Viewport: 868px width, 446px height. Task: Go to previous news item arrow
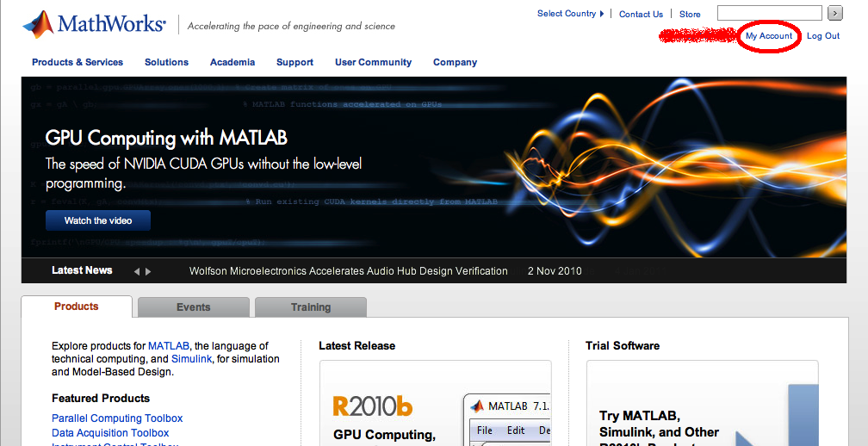tap(136, 271)
